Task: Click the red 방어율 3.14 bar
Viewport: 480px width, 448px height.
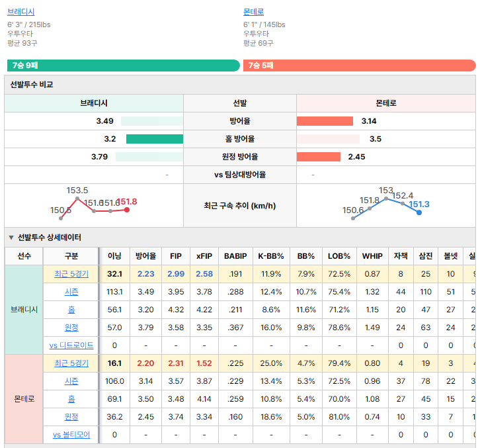Action: click(x=325, y=121)
